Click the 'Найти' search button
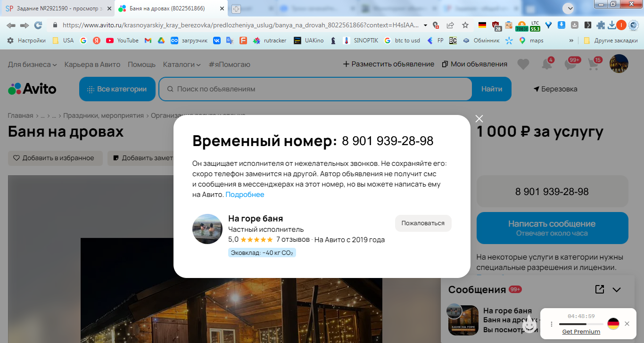Image resolution: width=644 pixels, height=343 pixels. click(491, 89)
